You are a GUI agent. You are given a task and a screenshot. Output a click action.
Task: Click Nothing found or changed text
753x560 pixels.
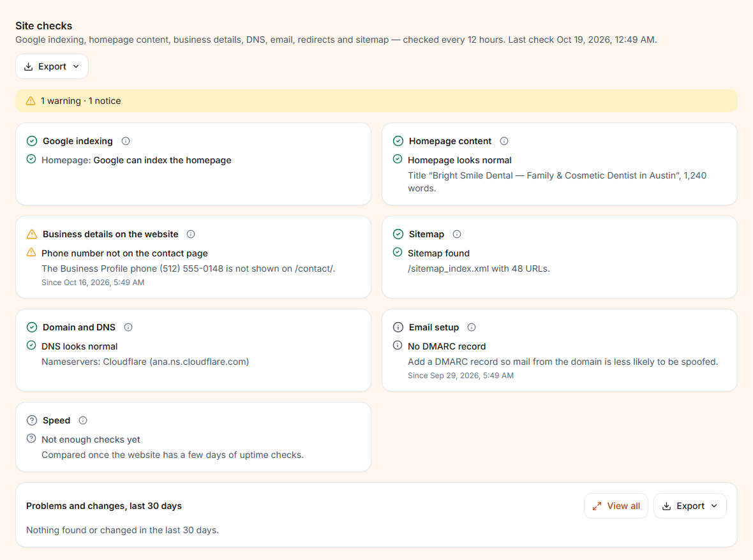coord(123,530)
